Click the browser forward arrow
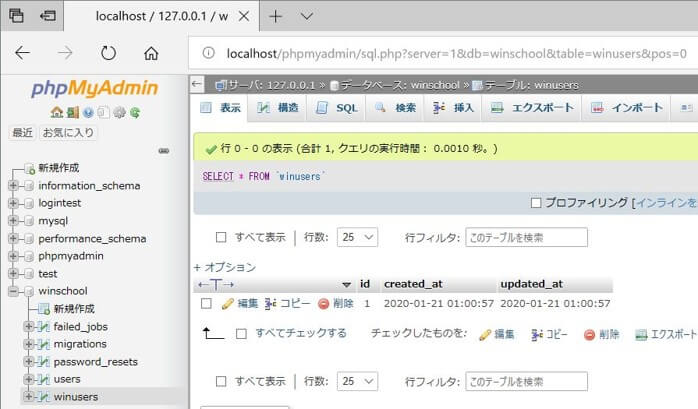This screenshot has width=698, height=409. 65,53
